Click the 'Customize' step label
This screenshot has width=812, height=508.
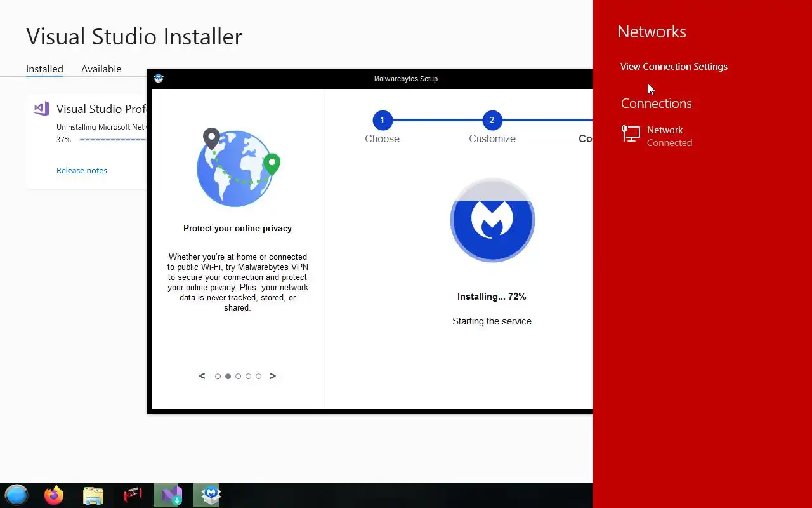coord(492,138)
